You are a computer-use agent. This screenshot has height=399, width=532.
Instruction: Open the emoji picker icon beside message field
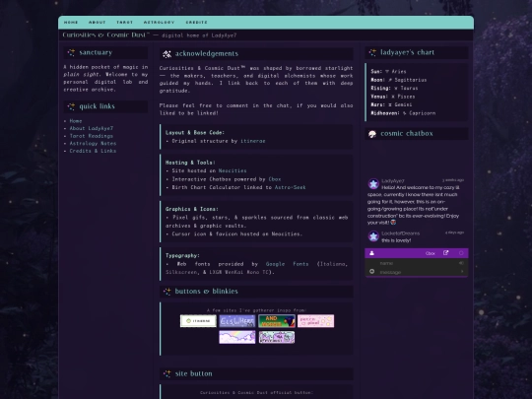tap(371, 271)
